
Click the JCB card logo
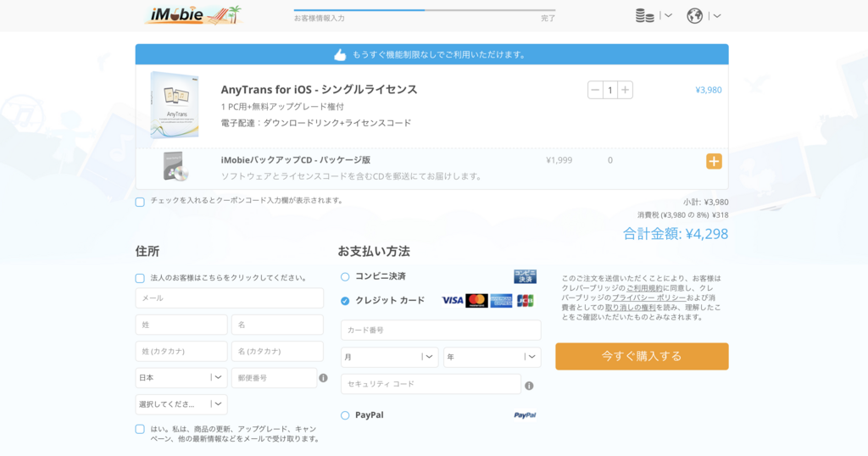click(x=525, y=301)
